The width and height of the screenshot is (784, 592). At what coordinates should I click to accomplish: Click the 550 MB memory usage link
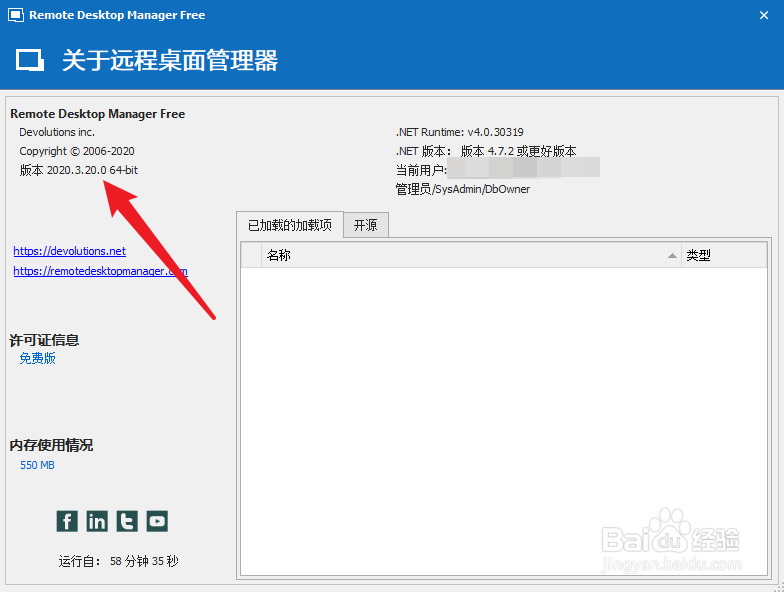pyautogui.click(x=37, y=465)
